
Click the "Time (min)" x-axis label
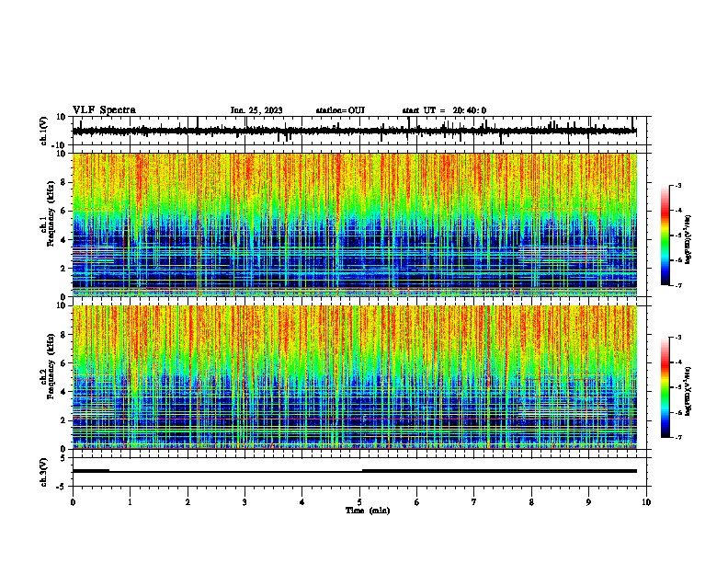click(x=368, y=511)
